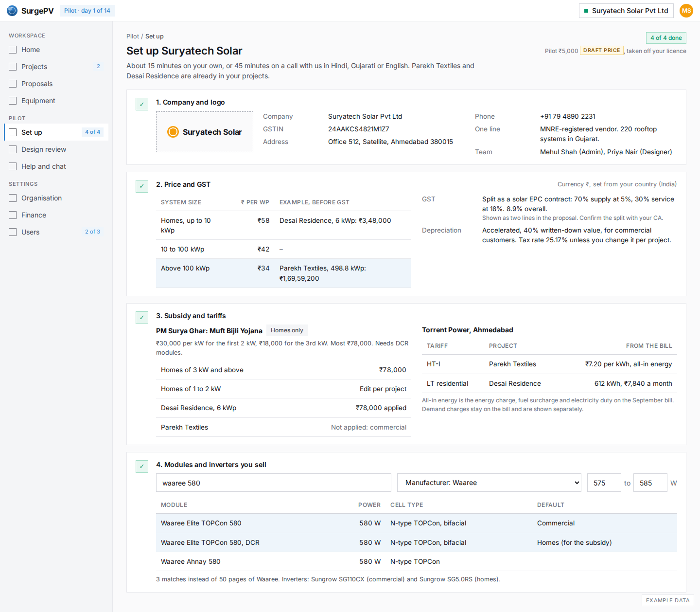Click the Above 100 kWp price row
Image resolution: width=700 pixels, height=612 pixels.
click(283, 273)
